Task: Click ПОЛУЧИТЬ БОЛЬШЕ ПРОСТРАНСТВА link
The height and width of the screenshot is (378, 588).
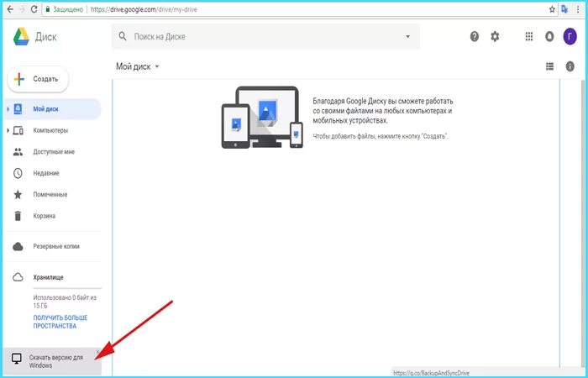Action: (x=60, y=322)
